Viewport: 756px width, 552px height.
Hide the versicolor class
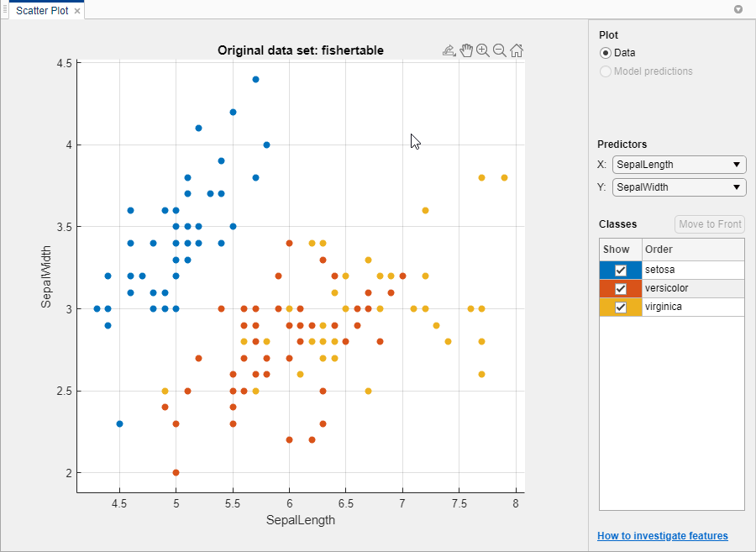(620, 288)
